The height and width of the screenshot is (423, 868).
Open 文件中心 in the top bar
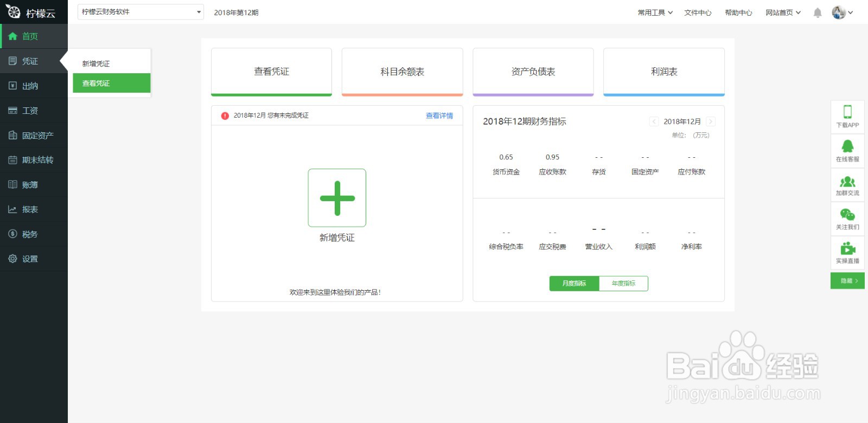click(698, 12)
